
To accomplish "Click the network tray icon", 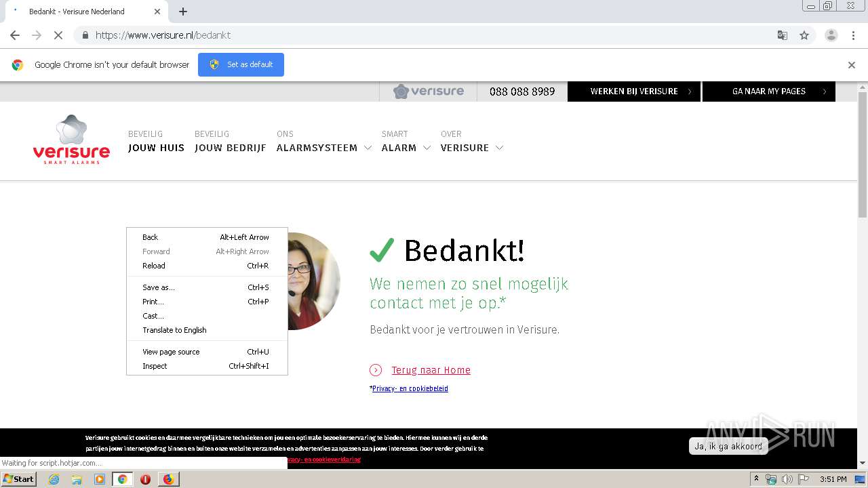I will click(770, 479).
